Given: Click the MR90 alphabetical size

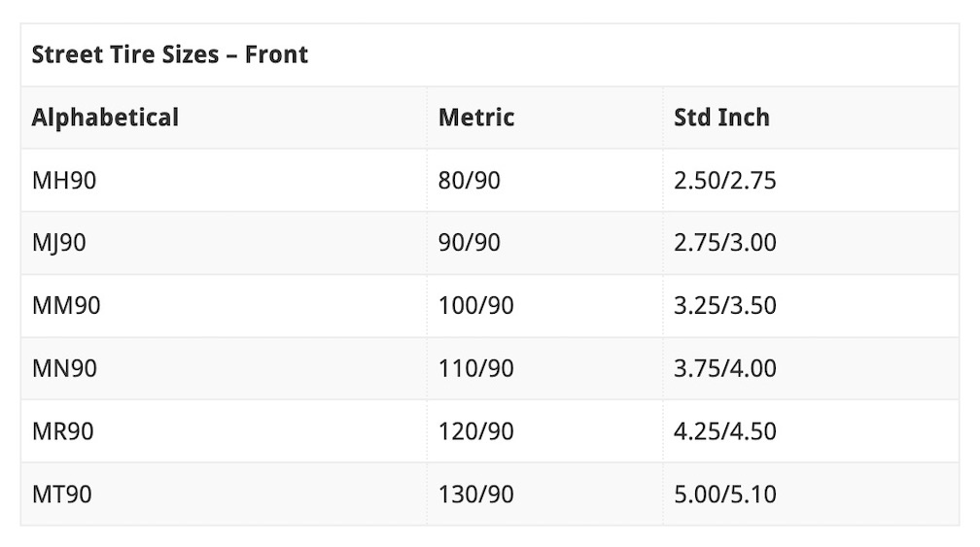Looking at the screenshot, I should click(x=63, y=430).
